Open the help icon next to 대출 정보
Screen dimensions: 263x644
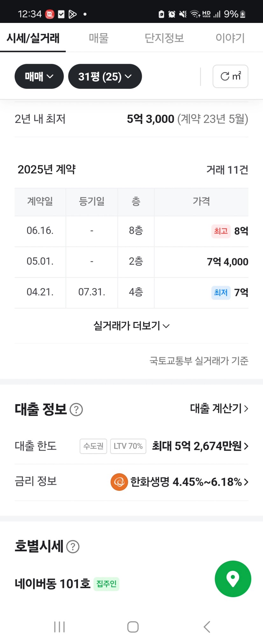(x=76, y=410)
